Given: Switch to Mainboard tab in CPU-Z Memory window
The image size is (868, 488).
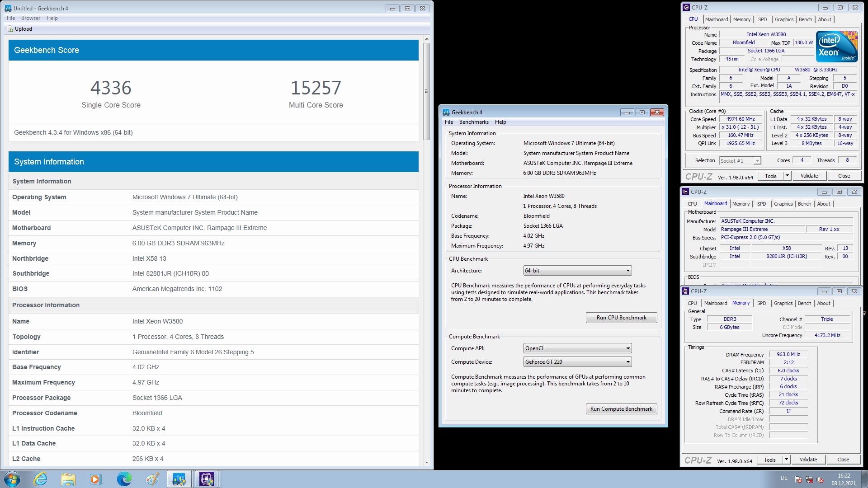Looking at the screenshot, I should (x=716, y=303).
